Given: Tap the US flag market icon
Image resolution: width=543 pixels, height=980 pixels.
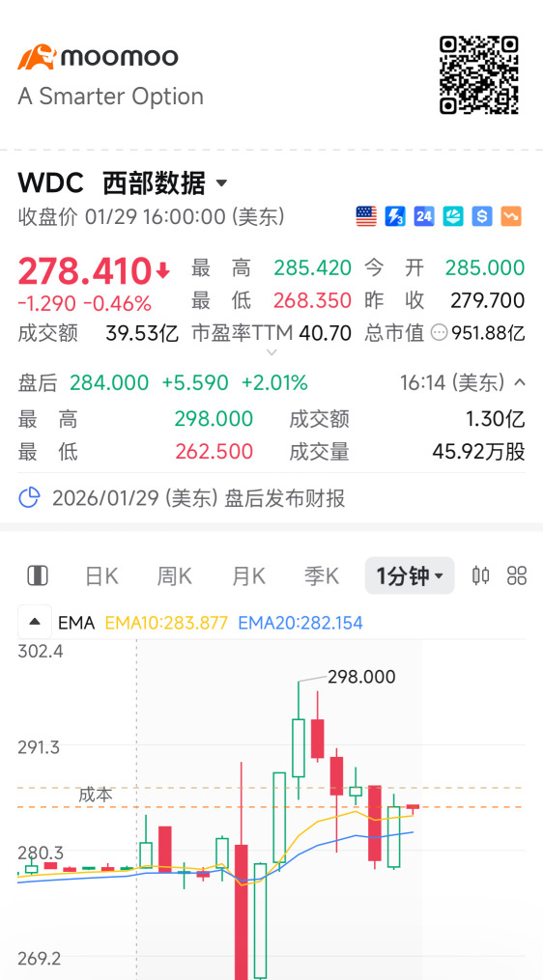Looking at the screenshot, I should coord(366,217).
